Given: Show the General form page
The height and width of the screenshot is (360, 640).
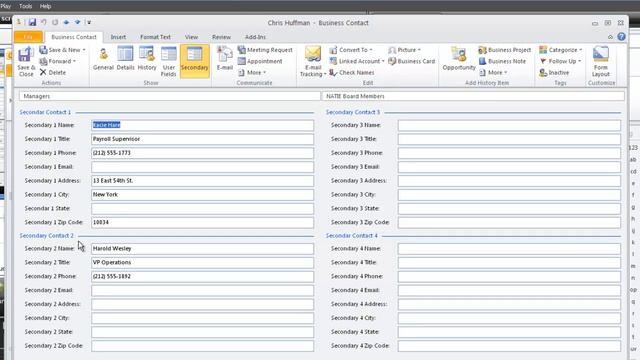Looking at the screenshot, I should tap(103, 59).
